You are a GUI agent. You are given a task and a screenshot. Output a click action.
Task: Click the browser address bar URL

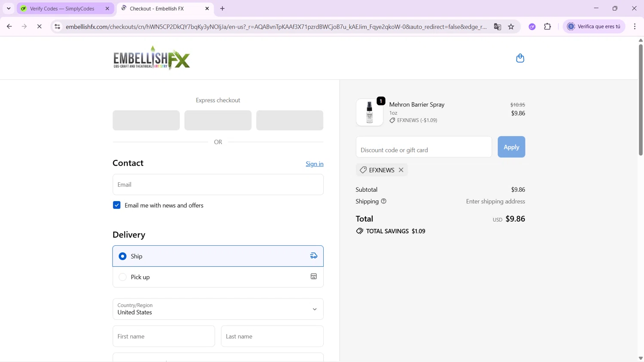[276, 27]
